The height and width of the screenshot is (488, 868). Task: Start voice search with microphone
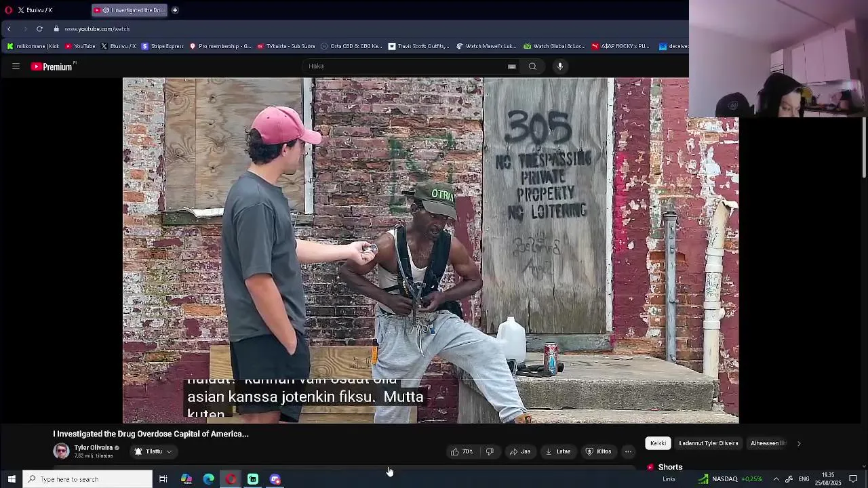(x=560, y=66)
